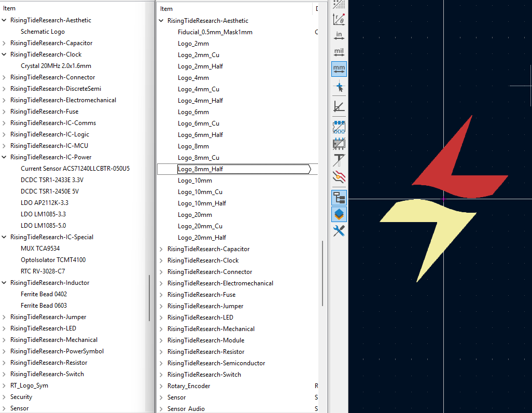This screenshot has width=532, height=413.
Task: Select Logo_20mm_Half footprint
Action: coord(202,238)
